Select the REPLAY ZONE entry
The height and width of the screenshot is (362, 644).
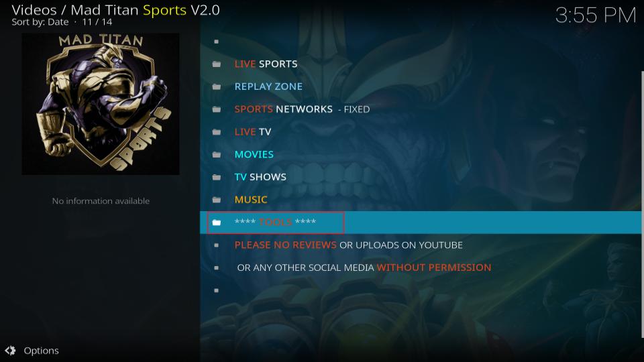pos(420,86)
